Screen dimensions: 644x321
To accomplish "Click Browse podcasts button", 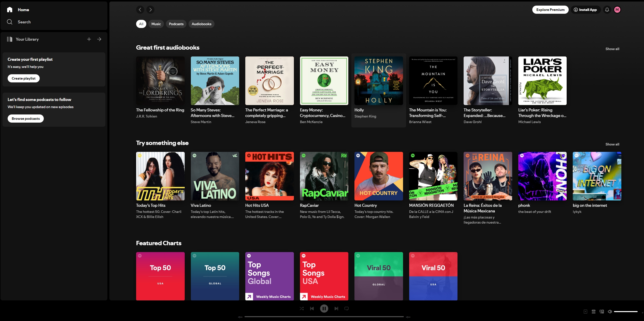I will coord(26,119).
